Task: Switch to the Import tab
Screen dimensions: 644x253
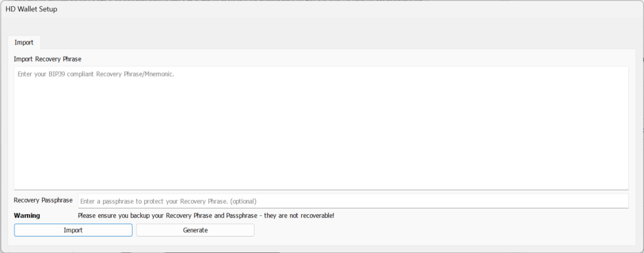Action: 24,43
